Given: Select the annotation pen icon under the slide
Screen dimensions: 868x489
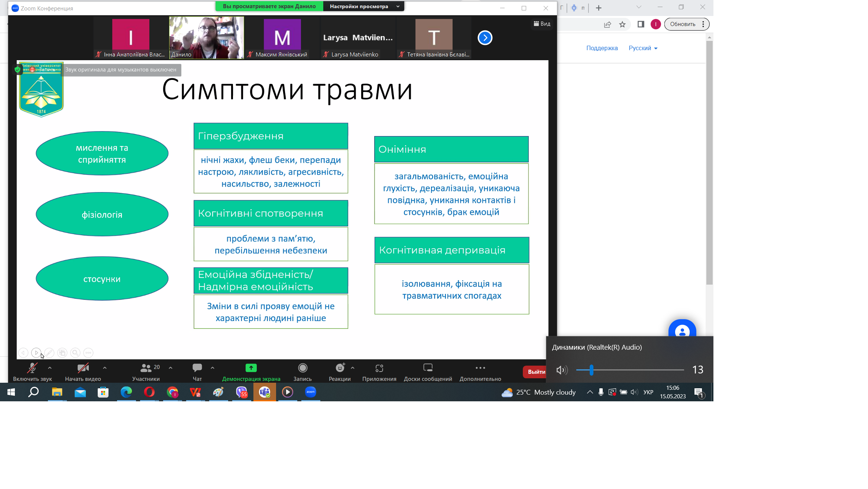Looking at the screenshot, I should point(49,353).
